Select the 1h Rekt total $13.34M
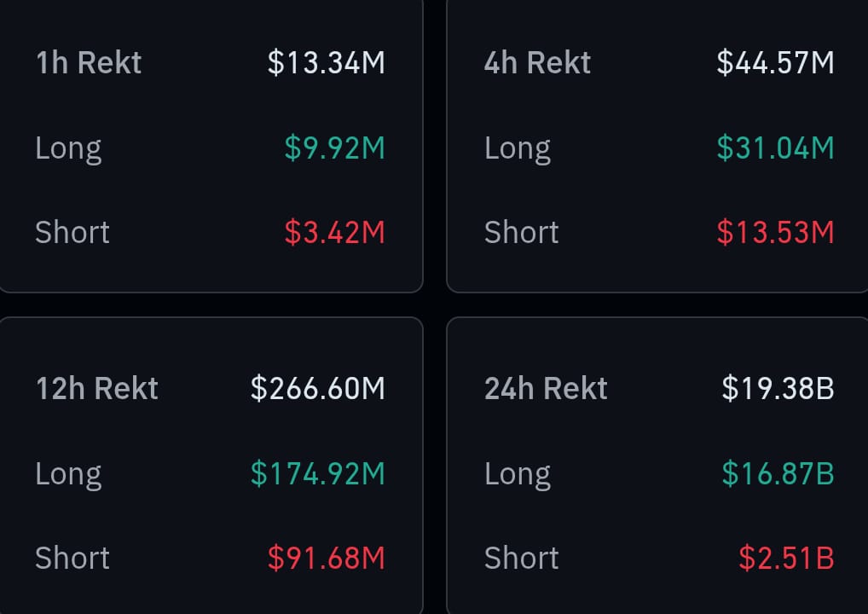This screenshot has height=614, width=868. [x=326, y=62]
